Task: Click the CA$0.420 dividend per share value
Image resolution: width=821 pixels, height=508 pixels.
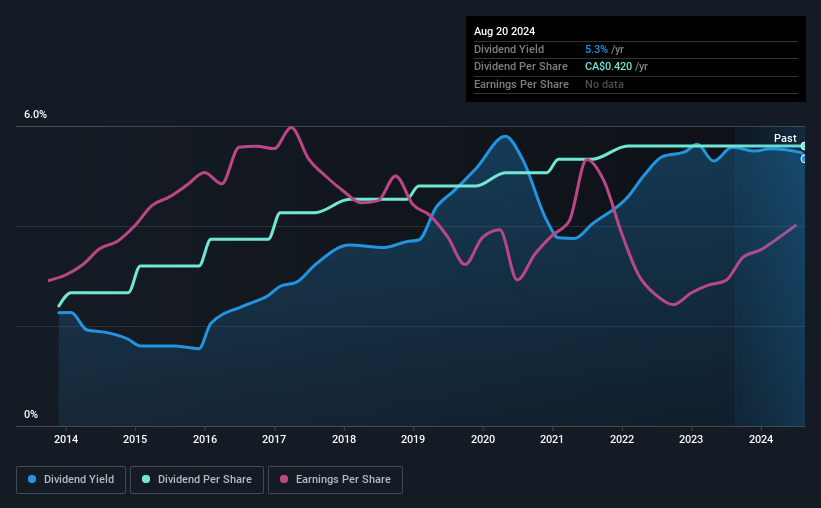Action: click(608, 67)
